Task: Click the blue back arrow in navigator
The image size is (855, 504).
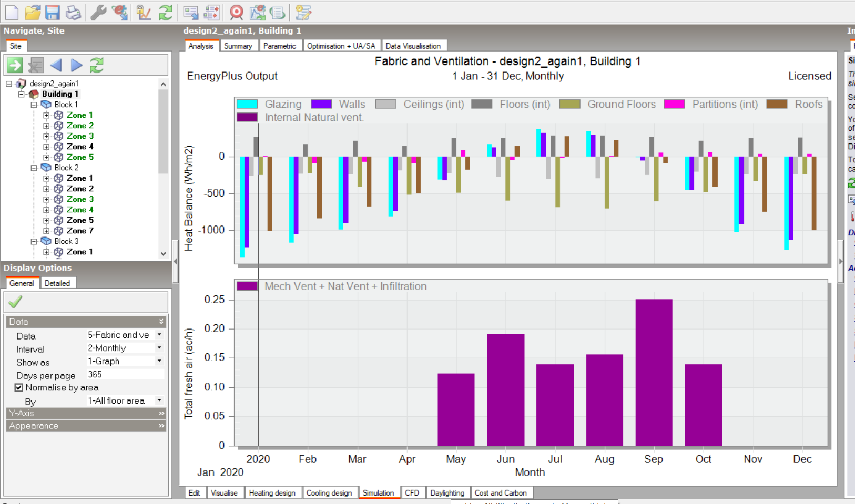Action: click(56, 65)
